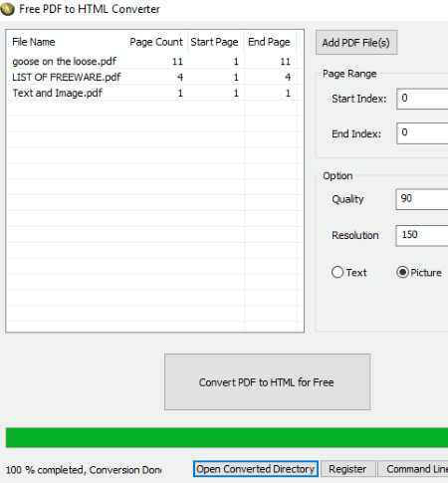Sort by Page Count column header

156,42
